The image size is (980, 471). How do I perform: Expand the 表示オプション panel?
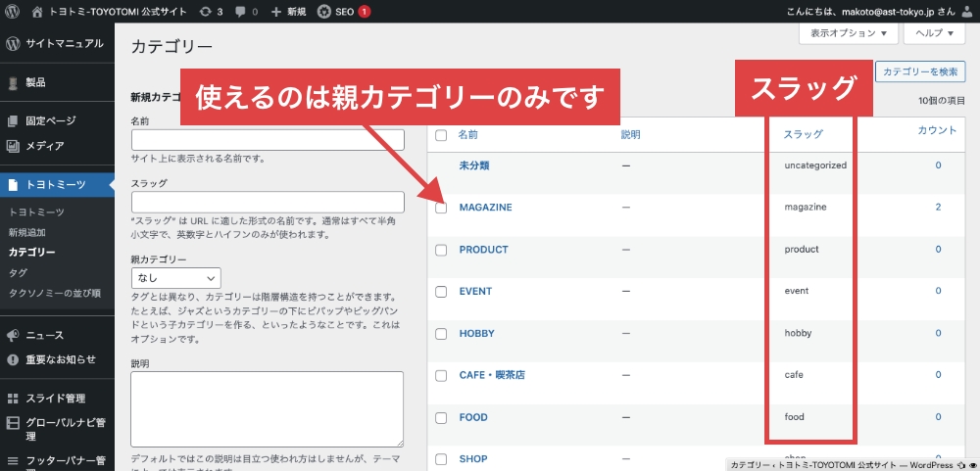[849, 33]
